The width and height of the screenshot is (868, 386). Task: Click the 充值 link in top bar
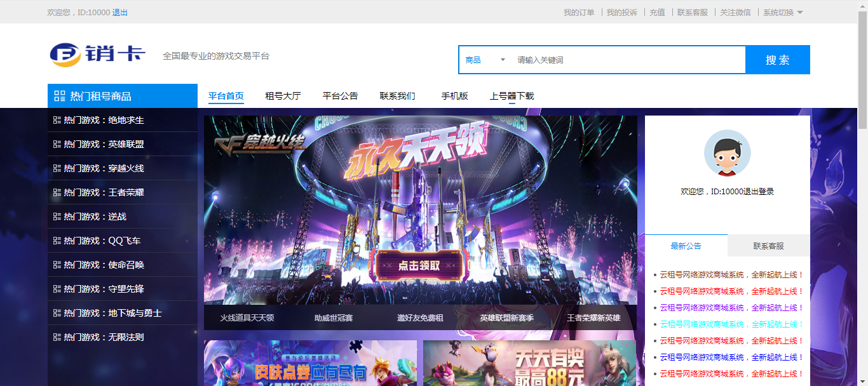pos(656,12)
